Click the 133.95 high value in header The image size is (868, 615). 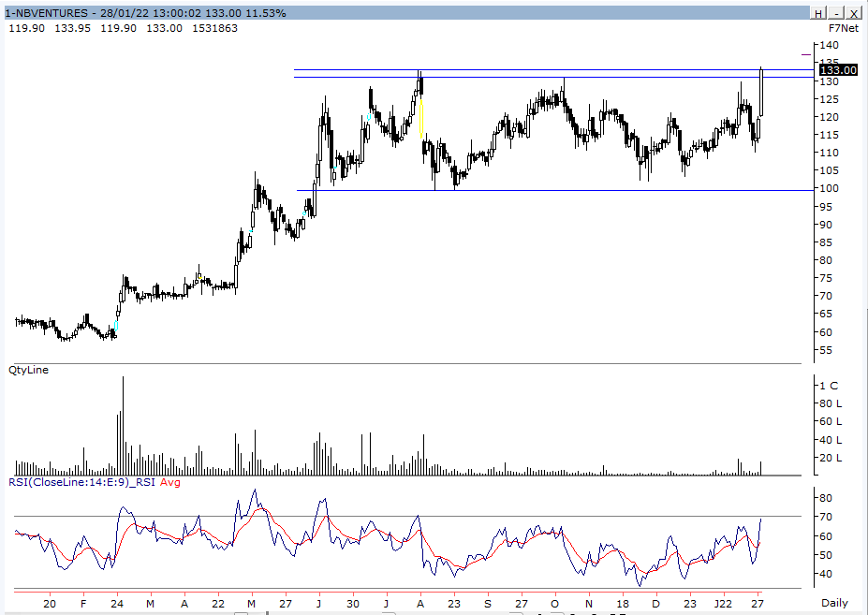(72, 28)
